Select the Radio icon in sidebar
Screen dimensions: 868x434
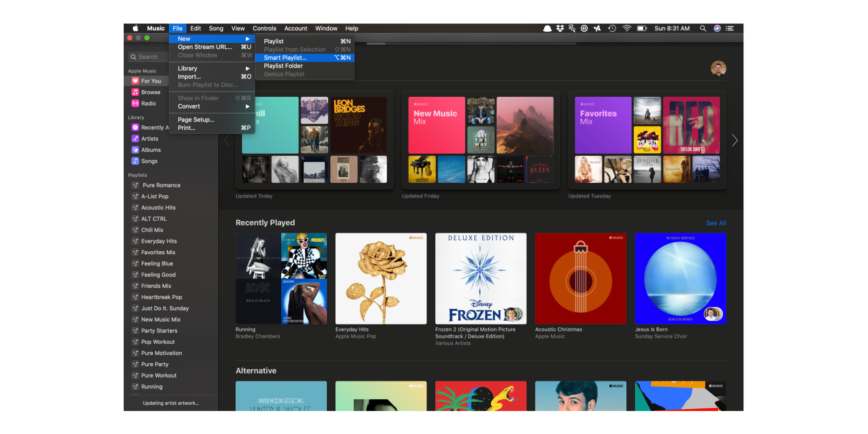tap(135, 104)
